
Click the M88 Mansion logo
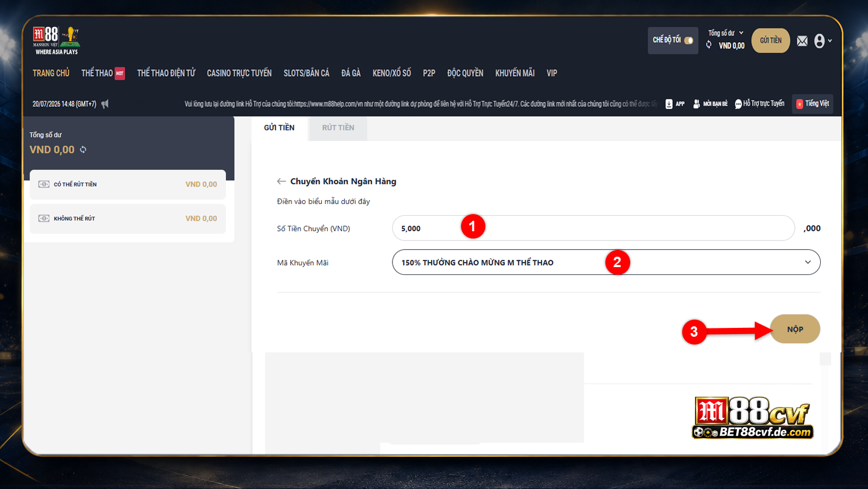point(56,41)
